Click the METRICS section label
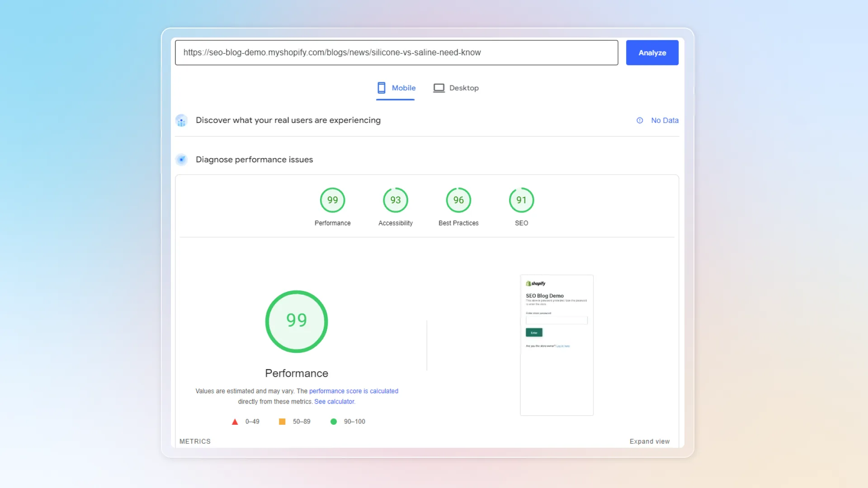868x488 pixels. [x=195, y=441]
